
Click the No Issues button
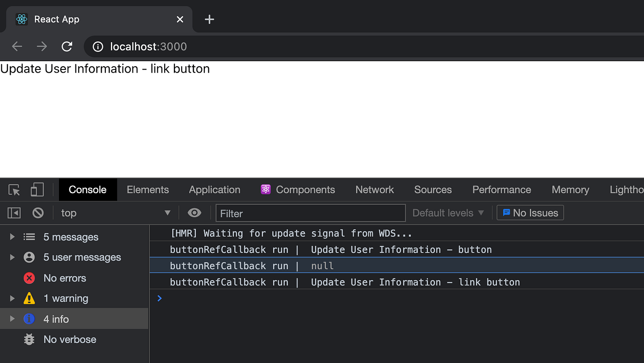coord(530,213)
